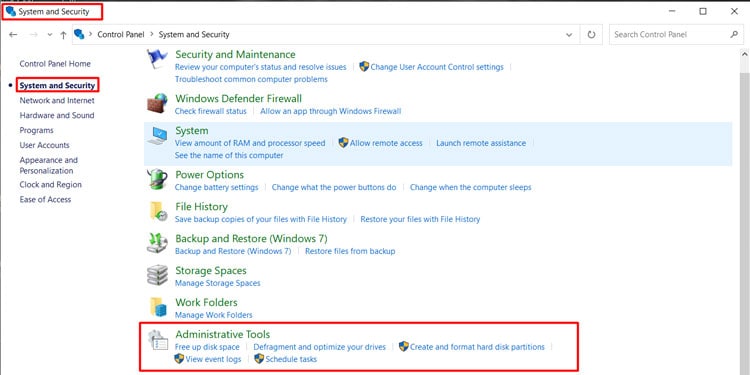
Task: Open File History heading
Action: click(201, 207)
